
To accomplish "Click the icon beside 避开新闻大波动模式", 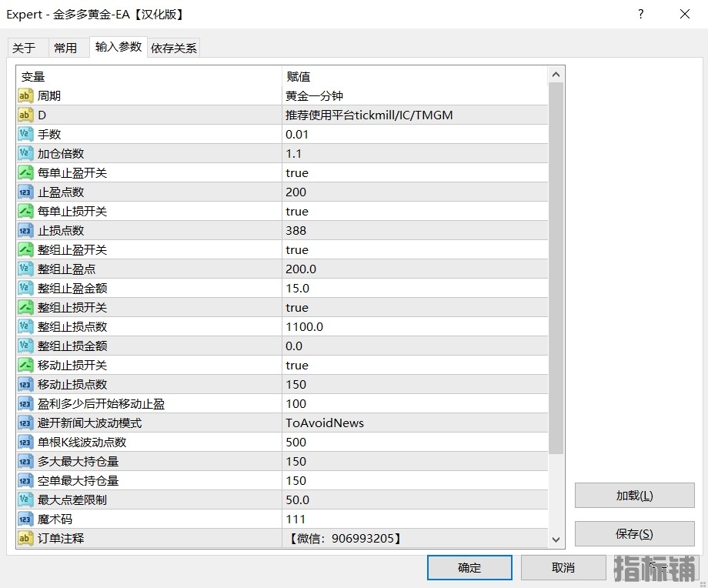I will pos(25,423).
